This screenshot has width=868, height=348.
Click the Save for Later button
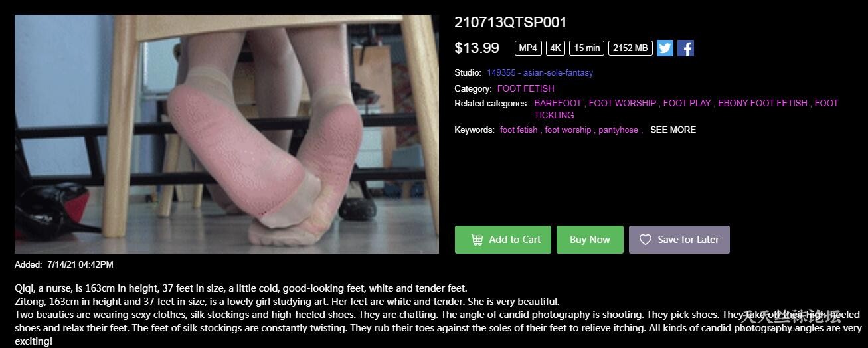pos(679,240)
